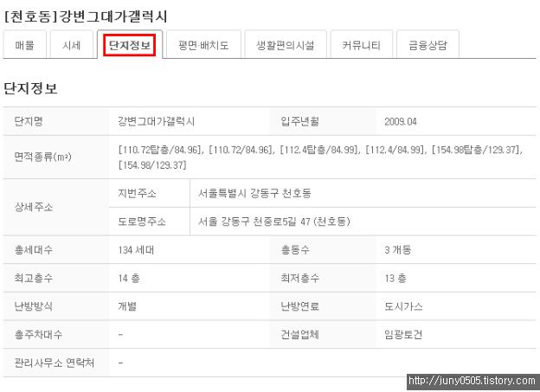Select road address 천중로5길 47
Image resolution: width=540 pixels, height=392 pixels.
click(282, 222)
